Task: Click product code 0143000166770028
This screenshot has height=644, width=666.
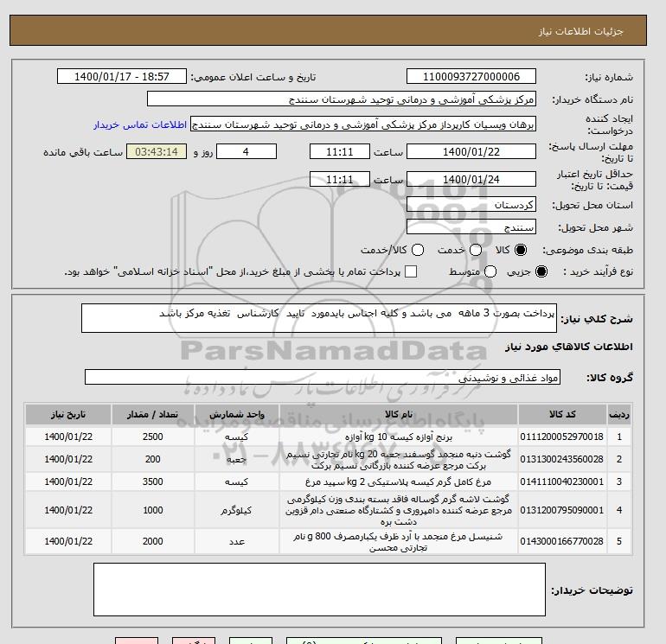Action: coord(561,541)
